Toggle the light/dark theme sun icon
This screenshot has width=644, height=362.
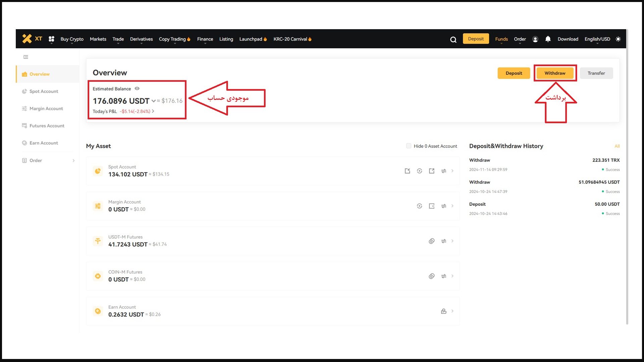tap(618, 39)
